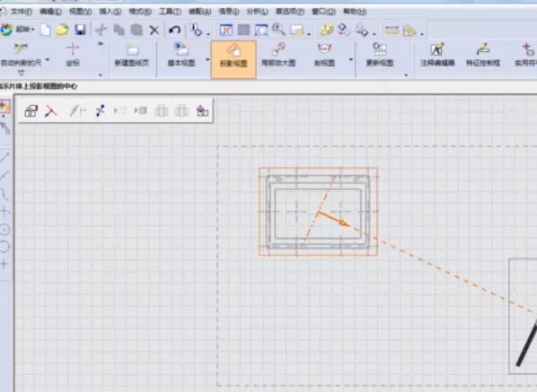Click the blue reverse direction icon in floating toolbar
The height and width of the screenshot is (392, 537).
[x=100, y=111]
